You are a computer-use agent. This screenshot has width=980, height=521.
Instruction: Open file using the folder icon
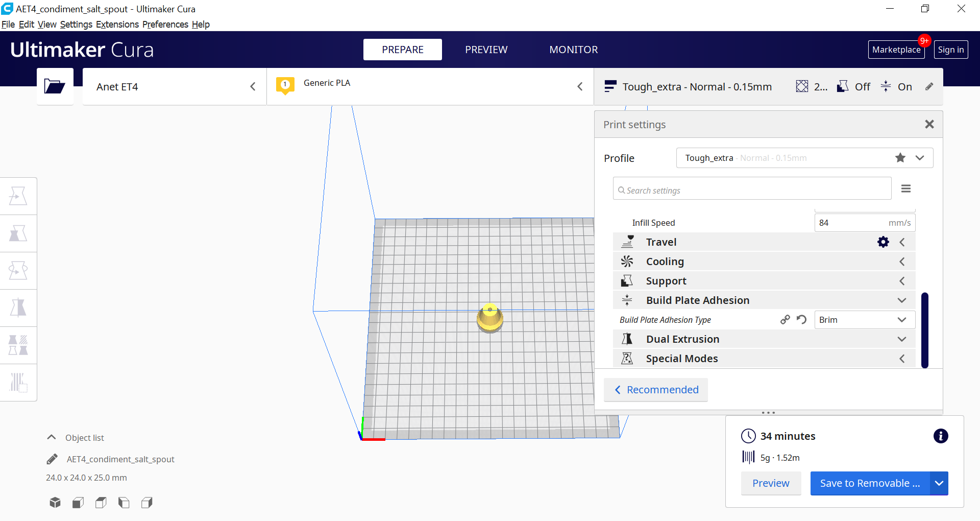coord(55,86)
